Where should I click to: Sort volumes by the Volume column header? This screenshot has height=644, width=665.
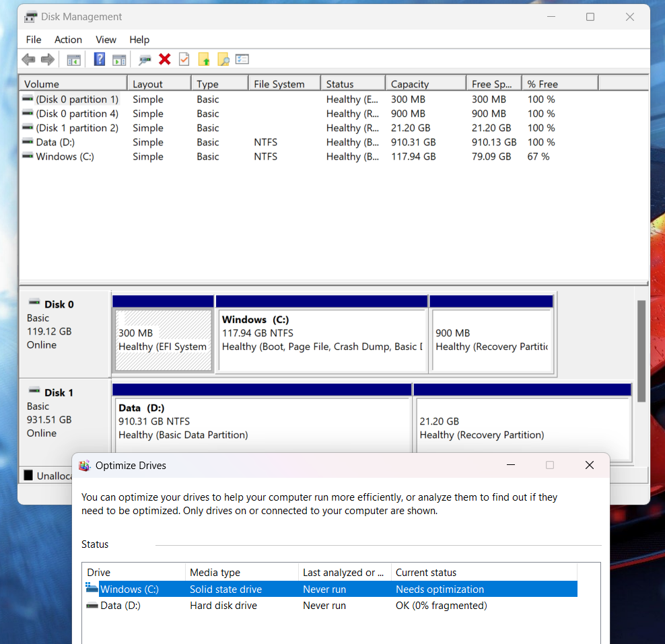pos(73,84)
